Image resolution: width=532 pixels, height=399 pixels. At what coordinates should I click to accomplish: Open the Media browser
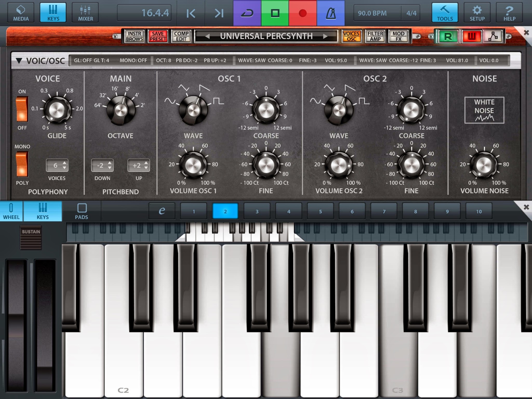[21, 12]
